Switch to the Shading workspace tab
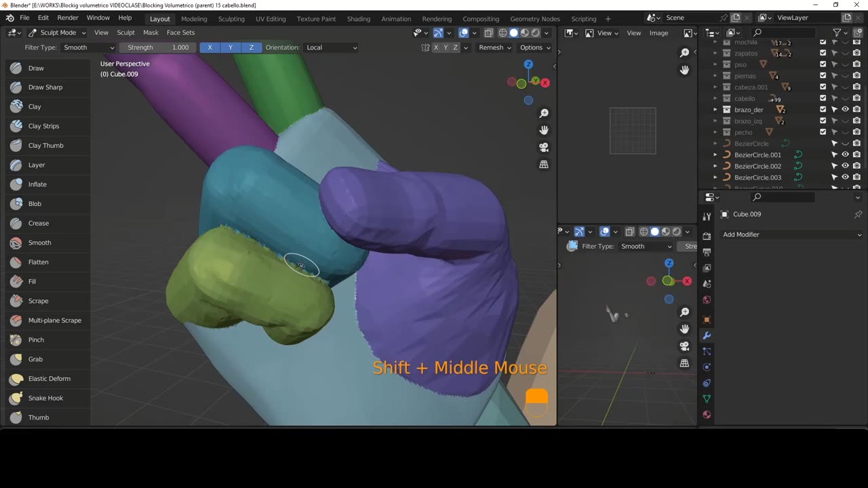 [359, 19]
